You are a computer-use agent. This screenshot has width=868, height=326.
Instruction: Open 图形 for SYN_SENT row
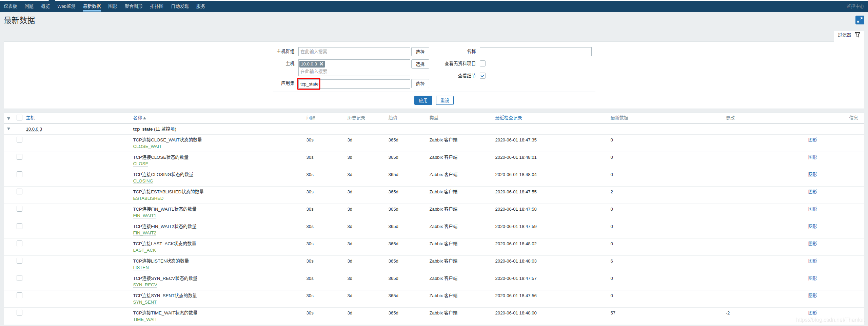click(812, 296)
